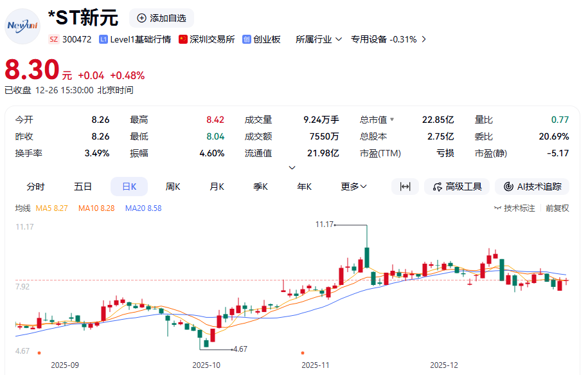Click the 11.17 high price marker
The width and height of the screenshot is (588, 375).
click(x=325, y=224)
